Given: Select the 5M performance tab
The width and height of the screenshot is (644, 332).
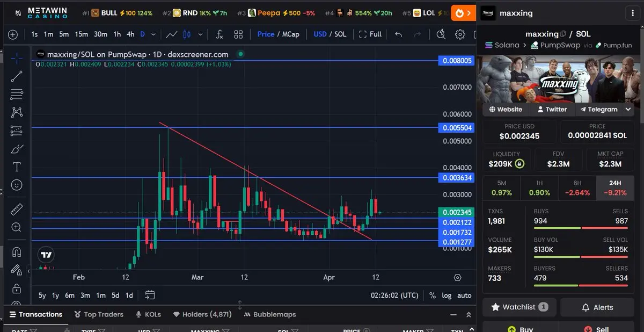Looking at the screenshot, I should [502, 188].
